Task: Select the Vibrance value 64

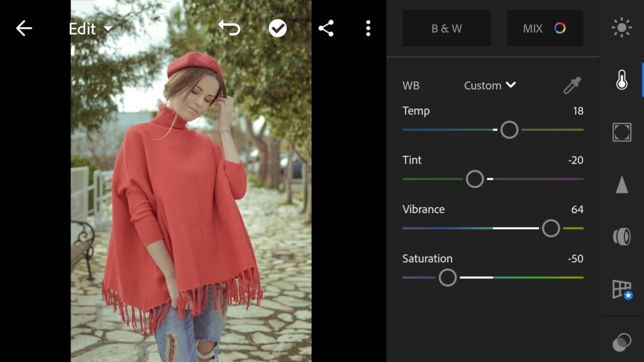Action: 577,209
